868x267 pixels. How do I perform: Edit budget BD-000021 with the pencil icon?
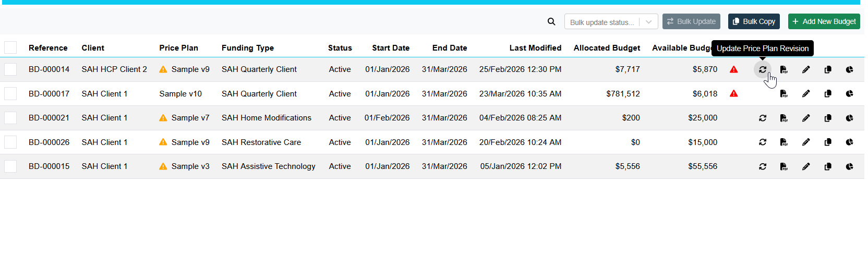806,118
